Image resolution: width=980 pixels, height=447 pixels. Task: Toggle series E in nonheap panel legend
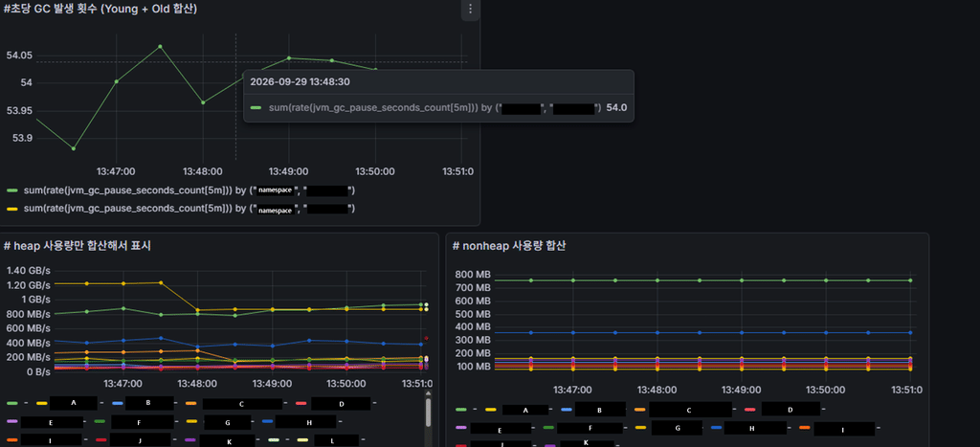click(x=500, y=429)
